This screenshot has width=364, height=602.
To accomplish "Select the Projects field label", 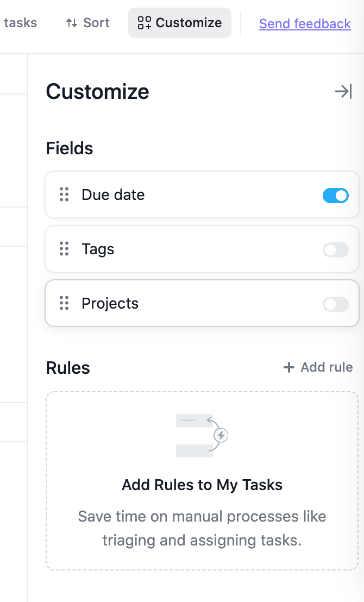I will tap(110, 304).
